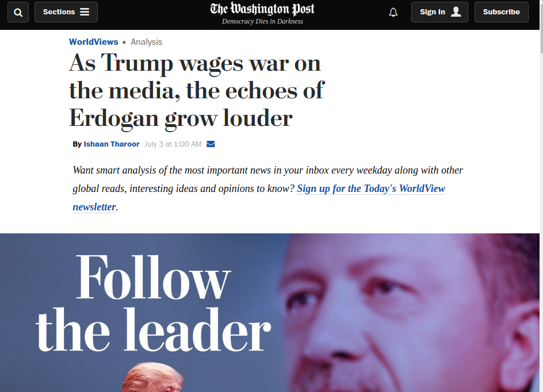
Task: Click the article headline about Erdogan
Action: pos(196,91)
